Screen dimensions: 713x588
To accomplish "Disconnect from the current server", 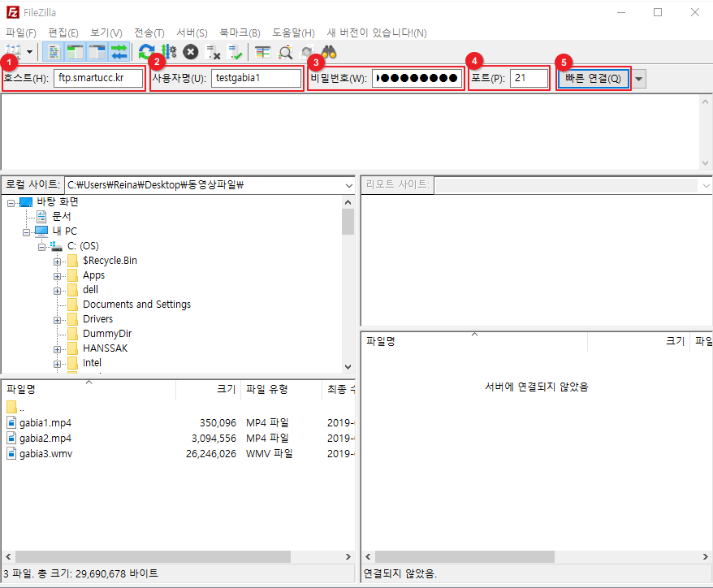I will point(213,52).
